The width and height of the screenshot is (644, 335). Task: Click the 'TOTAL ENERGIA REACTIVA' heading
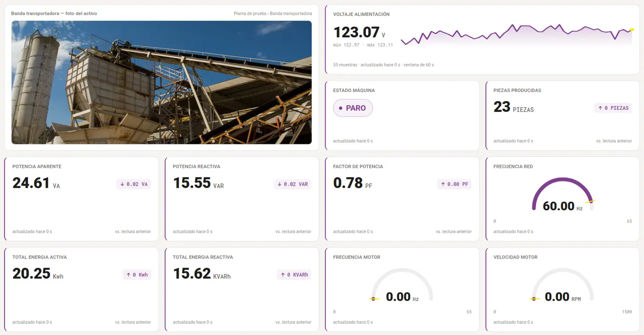tap(203, 257)
